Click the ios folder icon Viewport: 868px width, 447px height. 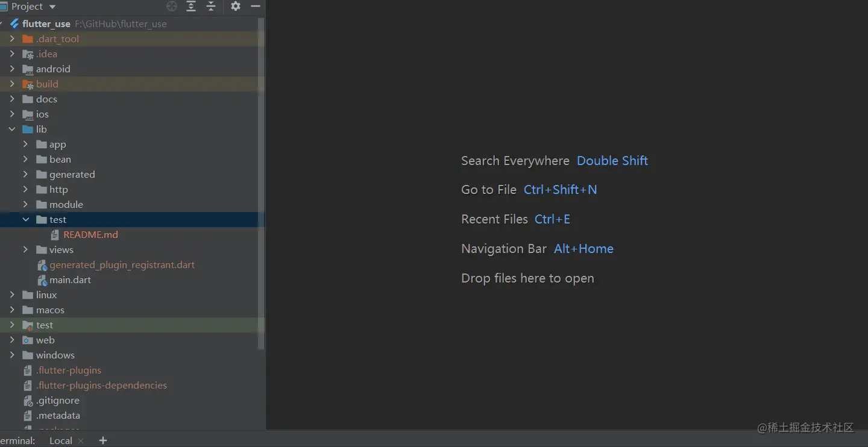(x=27, y=114)
